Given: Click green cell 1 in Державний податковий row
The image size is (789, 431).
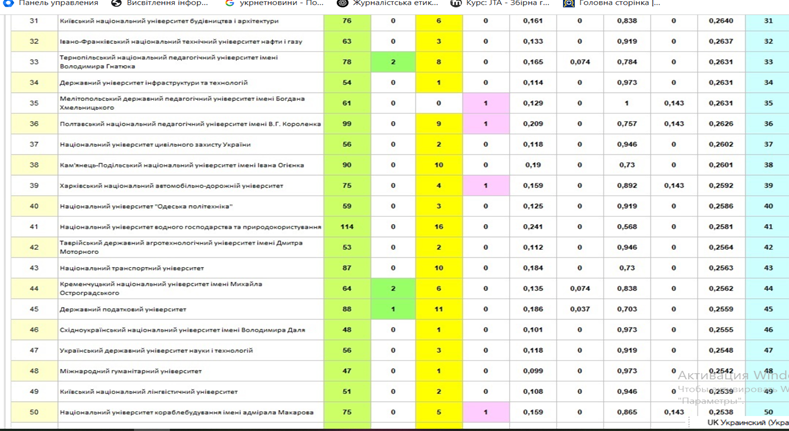Looking at the screenshot, I should 393,309.
